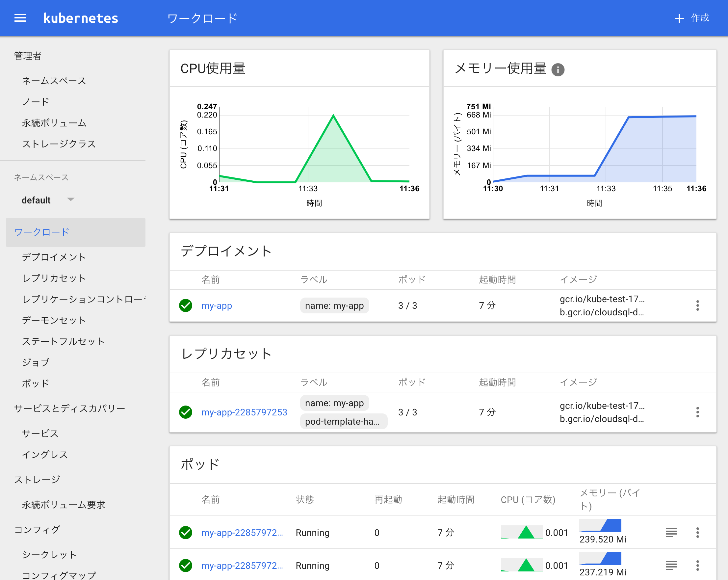This screenshot has height=580, width=728.
Task: Open デプロイメント in the sidebar
Action: coord(54,257)
